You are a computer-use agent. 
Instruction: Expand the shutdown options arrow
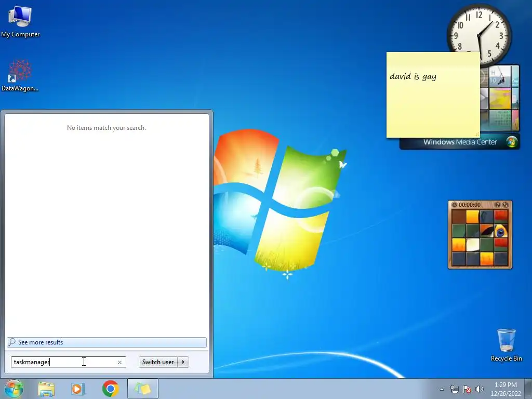coord(183,362)
